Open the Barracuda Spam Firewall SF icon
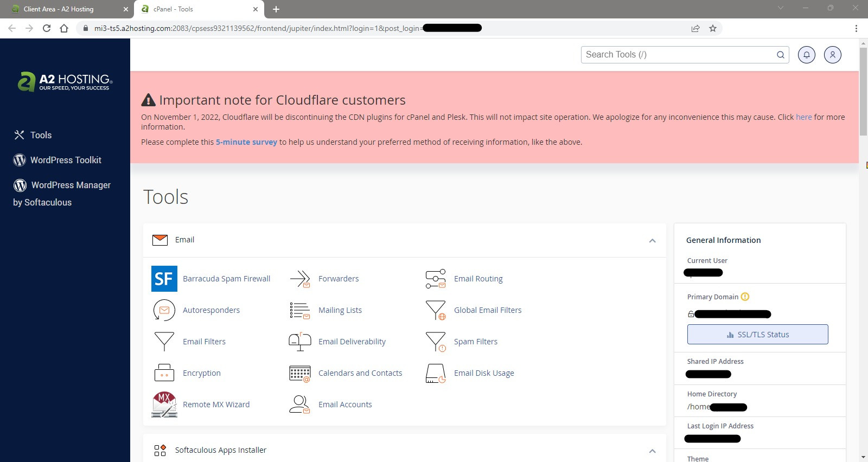The width and height of the screenshot is (868, 462). [164, 279]
